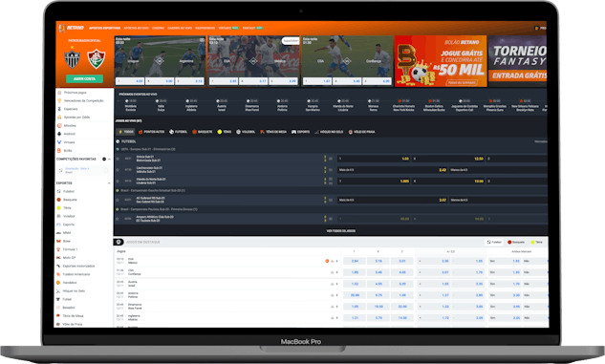Open Apostas ao Vivo in top navigation

pyautogui.click(x=137, y=28)
